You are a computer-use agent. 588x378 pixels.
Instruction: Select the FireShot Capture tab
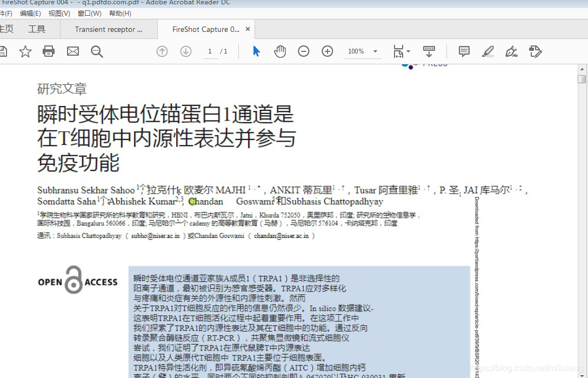[x=205, y=29]
